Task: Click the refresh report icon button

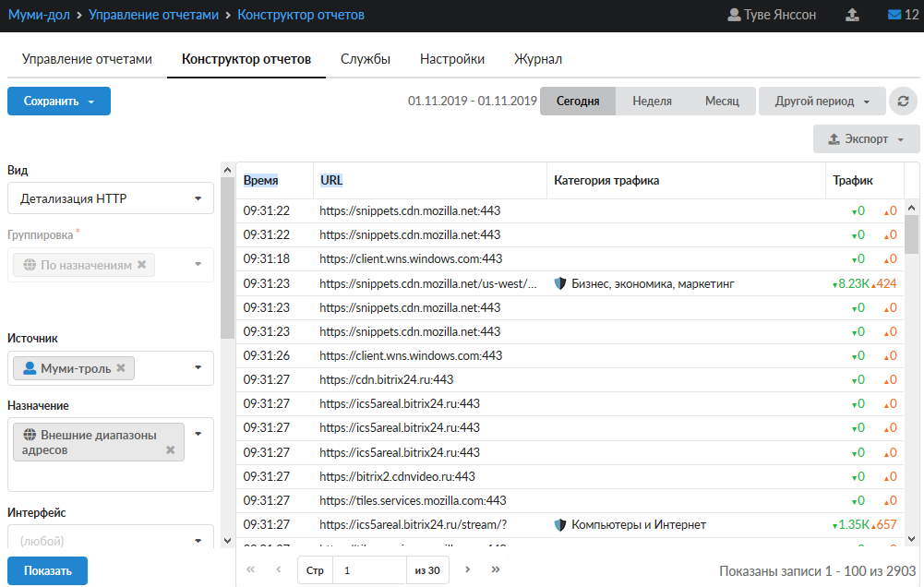Action: pos(903,102)
